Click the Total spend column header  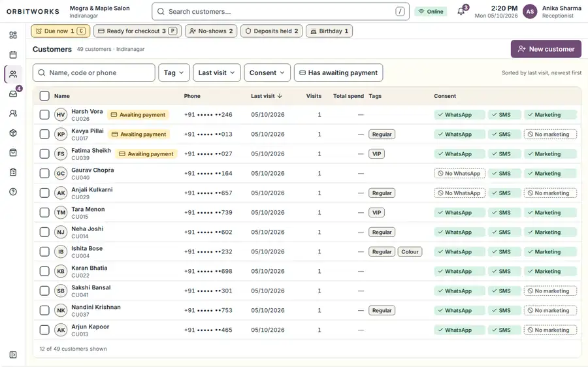tap(348, 96)
